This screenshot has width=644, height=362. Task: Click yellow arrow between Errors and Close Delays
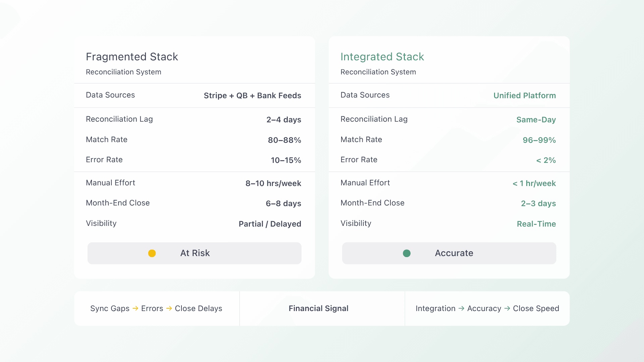[x=169, y=308]
